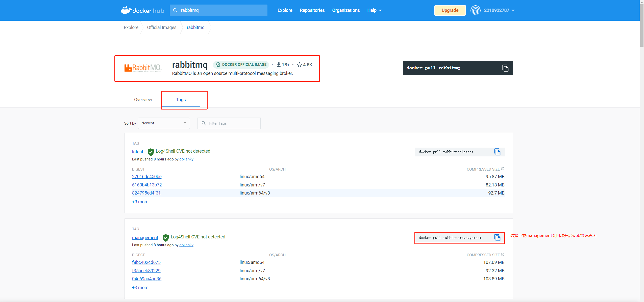Open digest 824795ed4f31
Image resolution: width=644 pixels, height=302 pixels.
(x=146, y=193)
